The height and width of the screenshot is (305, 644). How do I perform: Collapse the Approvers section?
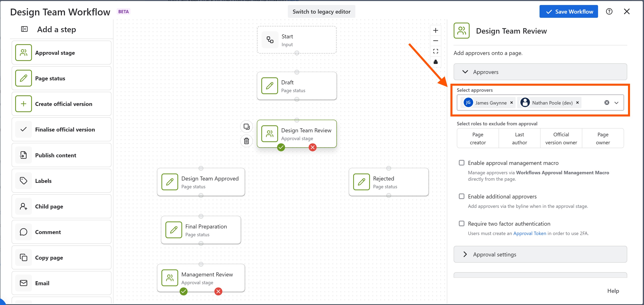[465, 72]
